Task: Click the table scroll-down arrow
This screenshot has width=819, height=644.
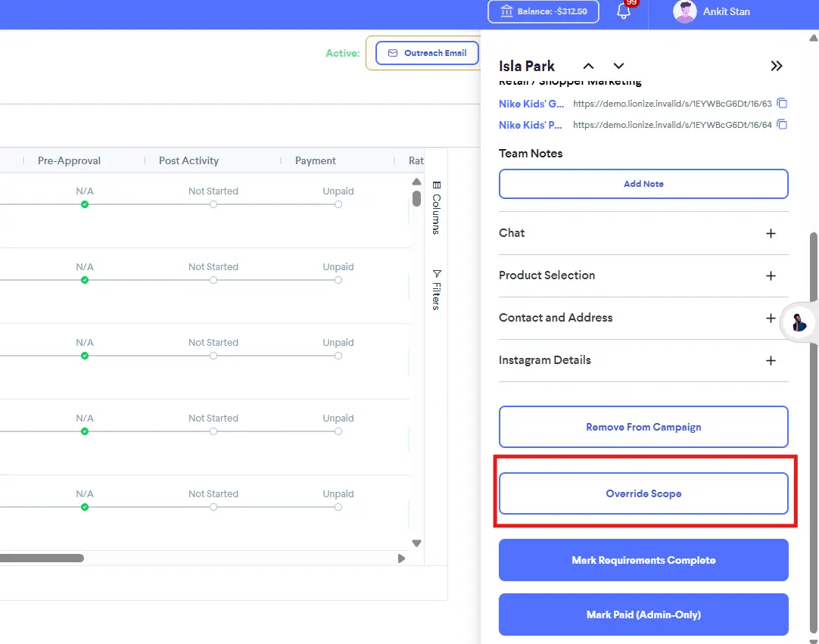Action: point(416,543)
